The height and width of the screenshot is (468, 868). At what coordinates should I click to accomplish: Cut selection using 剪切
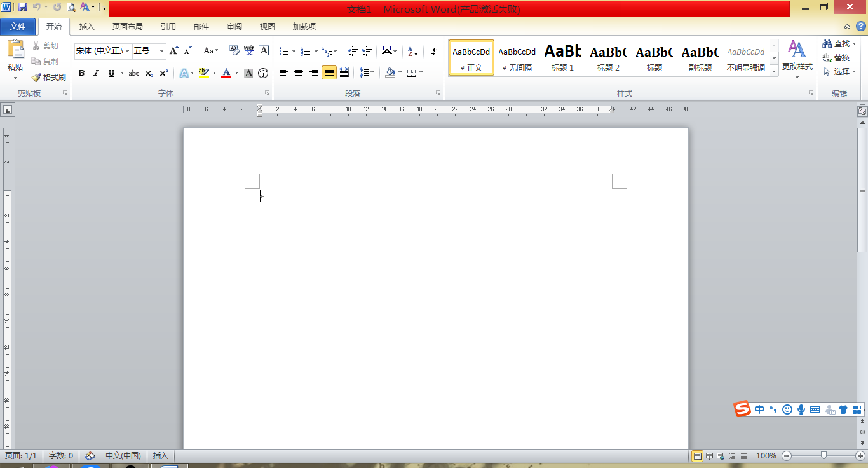[x=45, y=46]
